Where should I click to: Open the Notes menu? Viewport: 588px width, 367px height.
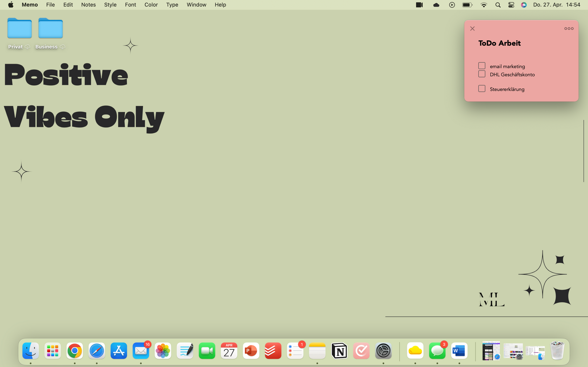pyautogui.click(x=88, y=5)
